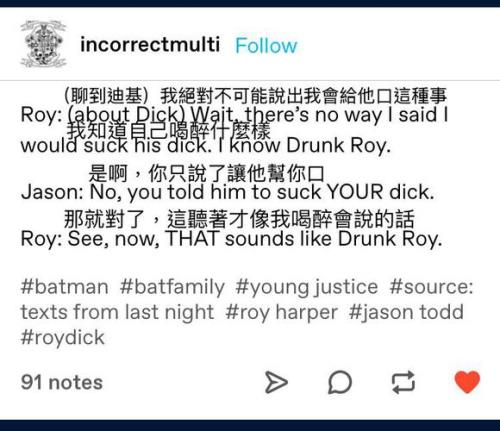The width and height of the screenshot is (500, 431).
Task: Toggle the red heart like icon
Action: pos(467,382)
